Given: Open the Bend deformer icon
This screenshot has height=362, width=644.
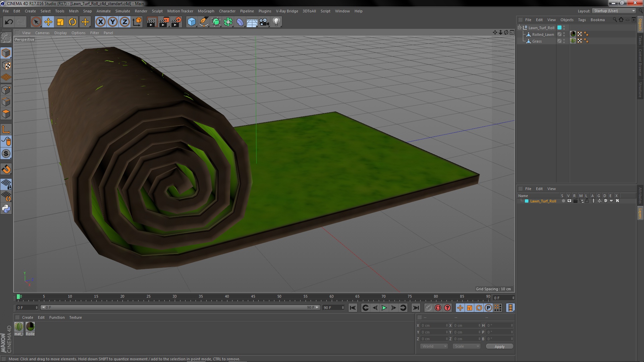Looking at the screenshot, I should point(240,22).
